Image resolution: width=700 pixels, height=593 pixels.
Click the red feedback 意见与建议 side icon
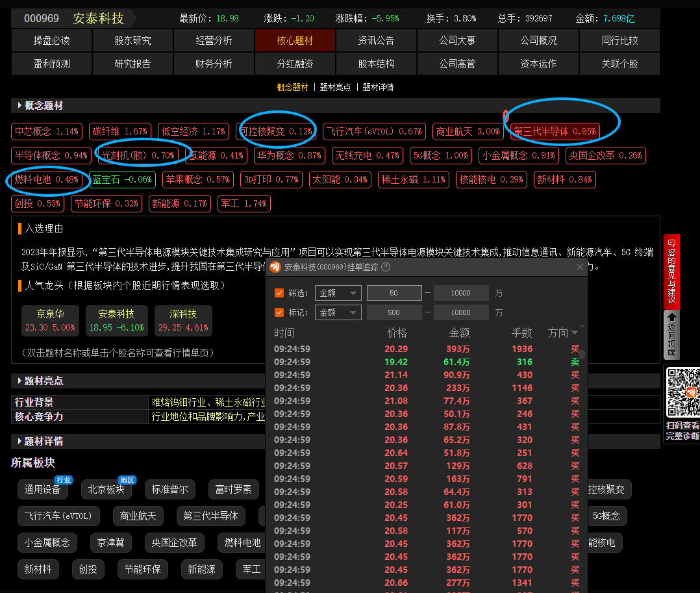point(671,271)
